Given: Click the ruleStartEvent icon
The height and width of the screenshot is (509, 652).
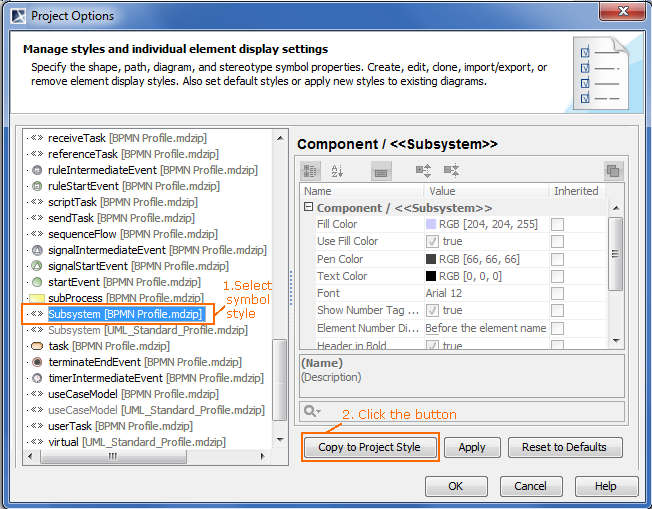Looking at the screenshot, I should coord(37,186).
